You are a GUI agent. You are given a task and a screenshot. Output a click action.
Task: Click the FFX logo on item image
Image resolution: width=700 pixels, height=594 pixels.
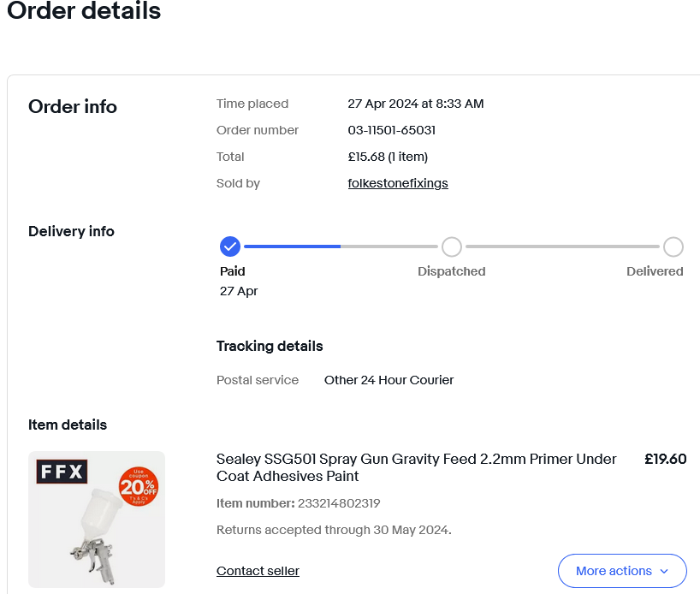pyautogui.click(x=61, y=472)
